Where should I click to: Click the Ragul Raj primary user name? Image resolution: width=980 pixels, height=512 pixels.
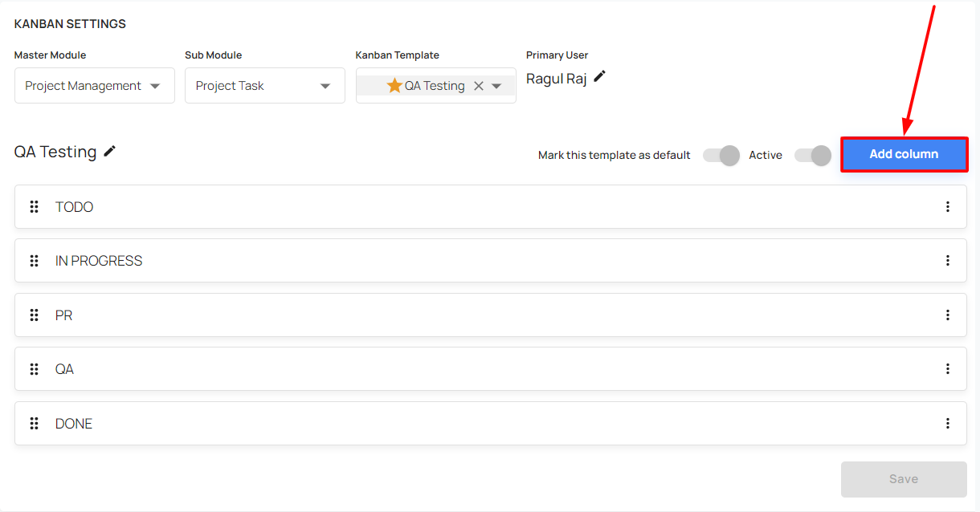557,79
